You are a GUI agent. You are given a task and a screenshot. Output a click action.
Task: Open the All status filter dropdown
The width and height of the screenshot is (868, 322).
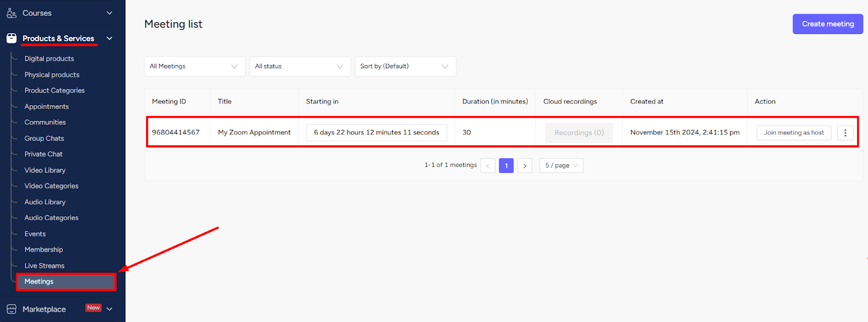[x=300, y=66]
